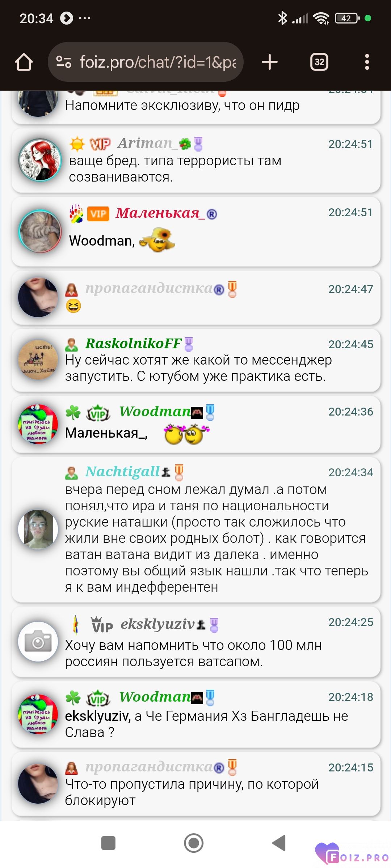Open RaskolnikoFF's round avatar
391x868 pixels.
coord(38,359)
